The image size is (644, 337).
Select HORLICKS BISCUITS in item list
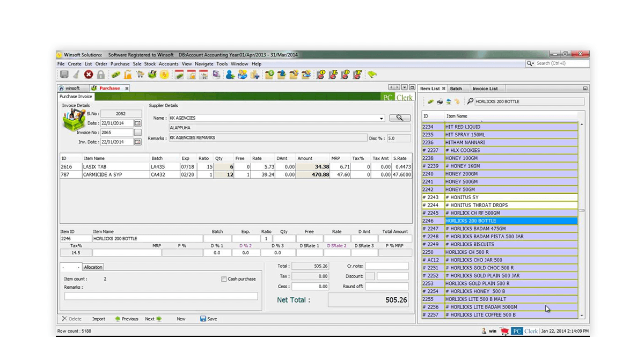click(x=500, y=244)
